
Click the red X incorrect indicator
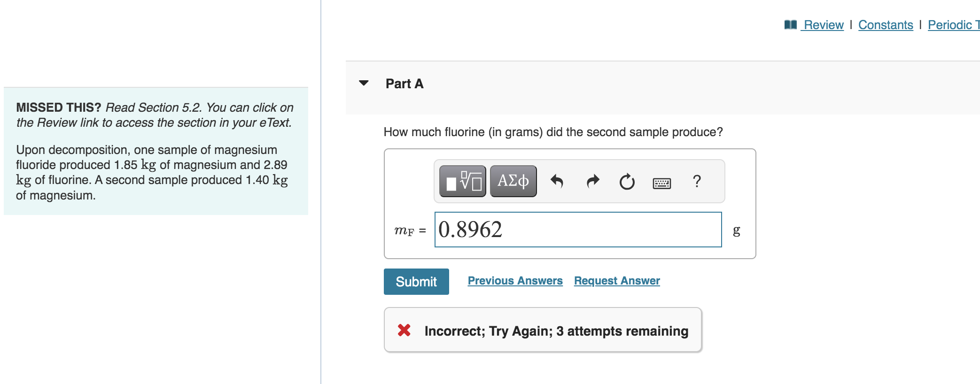point(403,330)
